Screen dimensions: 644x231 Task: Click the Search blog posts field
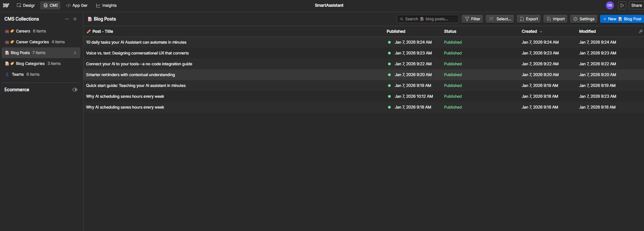[x=428, y=19]
